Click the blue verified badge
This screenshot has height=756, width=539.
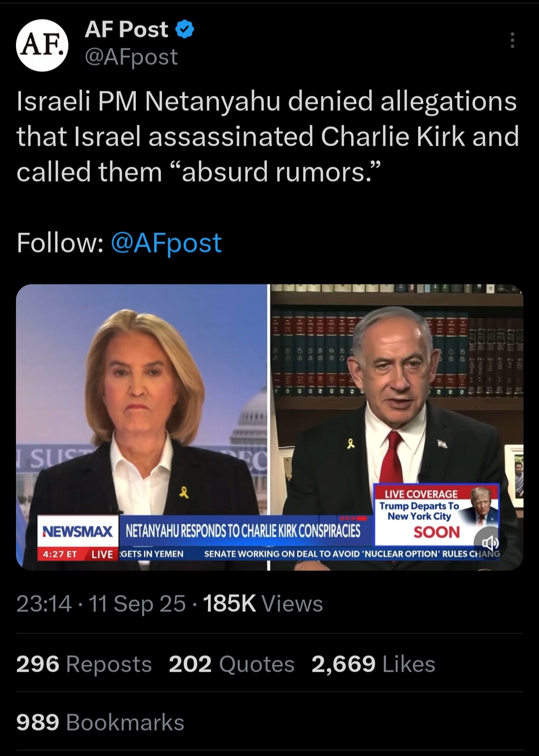[185, 30]
